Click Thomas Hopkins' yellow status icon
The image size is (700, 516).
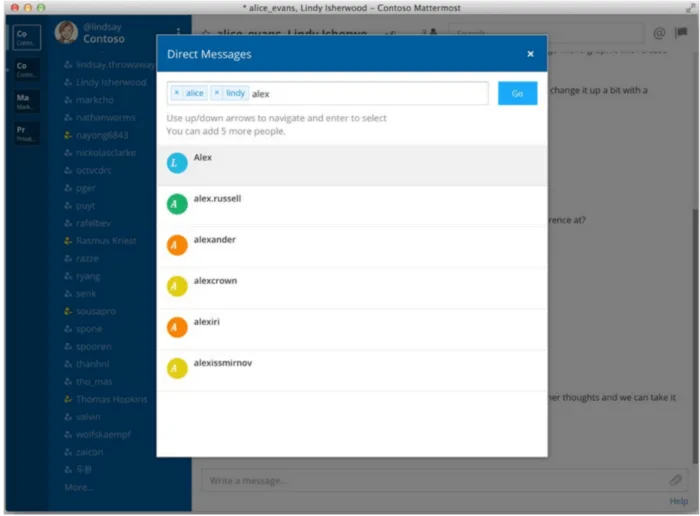point(68,399)
